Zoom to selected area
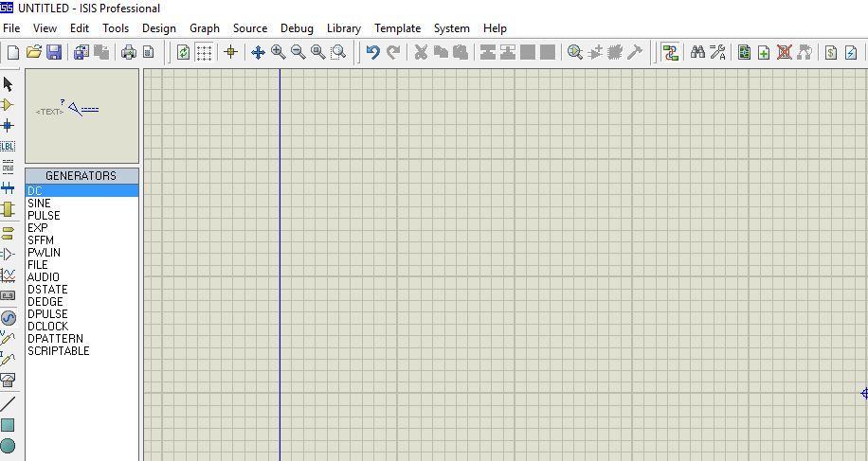The image size is (868, 461). pos(338,52)
